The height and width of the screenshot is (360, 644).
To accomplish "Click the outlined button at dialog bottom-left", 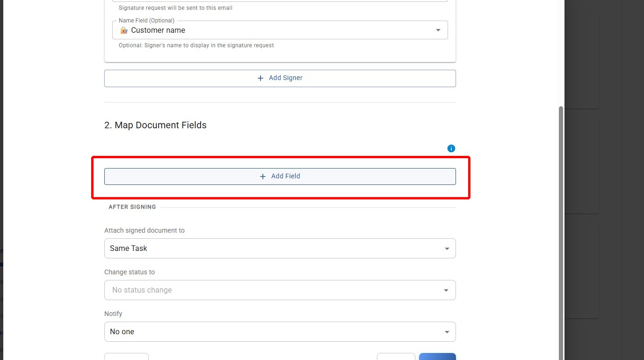I will (126, 357).
